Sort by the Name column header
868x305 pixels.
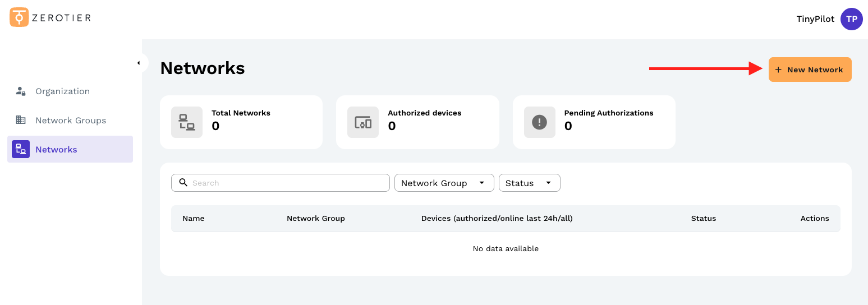coord(194,218)
